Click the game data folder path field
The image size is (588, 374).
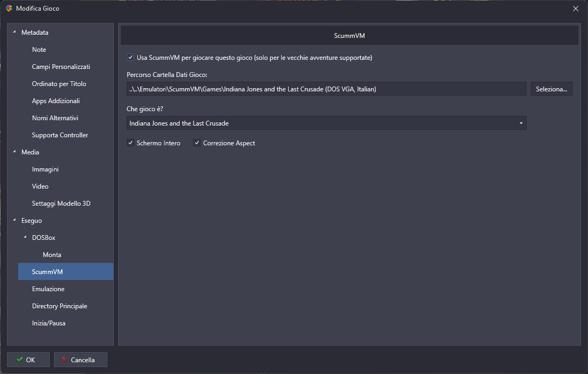click(x=327, y=89)
